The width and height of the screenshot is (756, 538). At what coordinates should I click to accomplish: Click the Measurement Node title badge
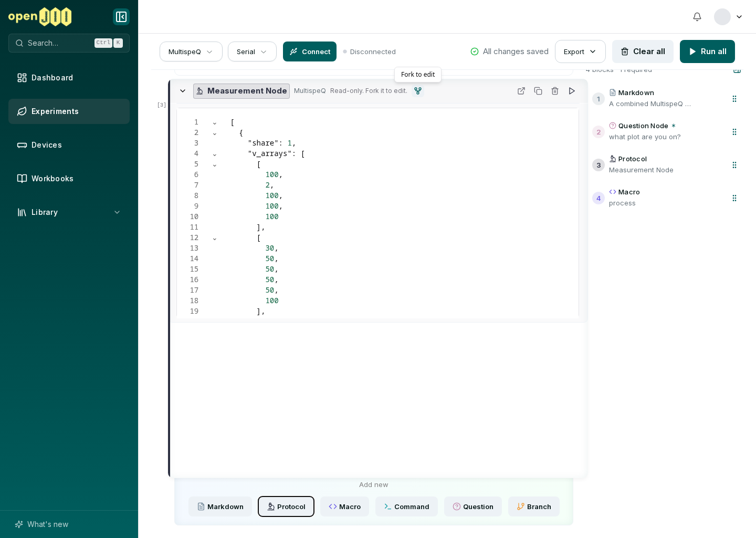(x=241, y=91)
